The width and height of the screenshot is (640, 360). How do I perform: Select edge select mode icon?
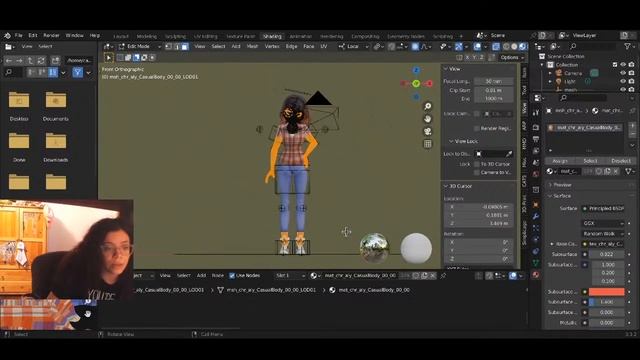[x=177, y=47]
